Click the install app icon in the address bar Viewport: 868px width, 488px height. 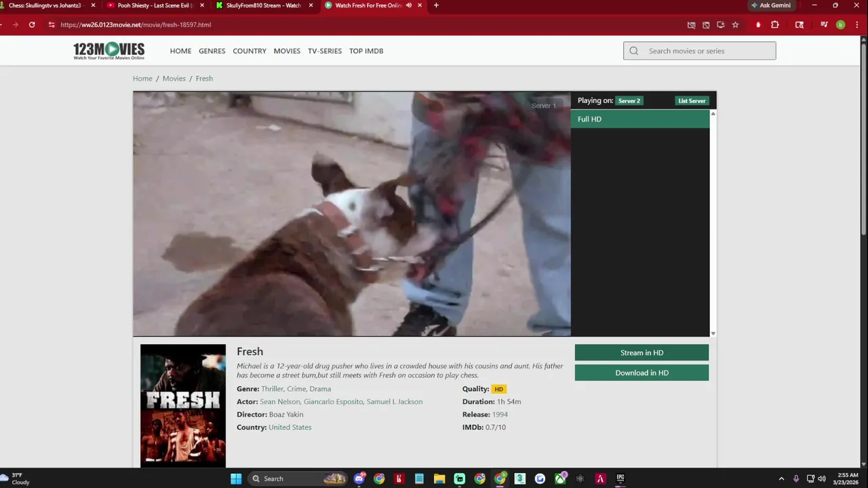point(720,25)
